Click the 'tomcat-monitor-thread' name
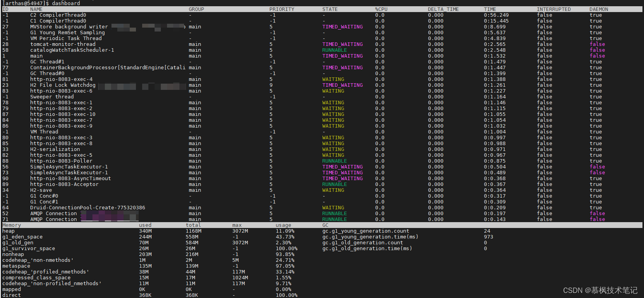This screenshot has height=298, width=644. [x=63, y=44]
